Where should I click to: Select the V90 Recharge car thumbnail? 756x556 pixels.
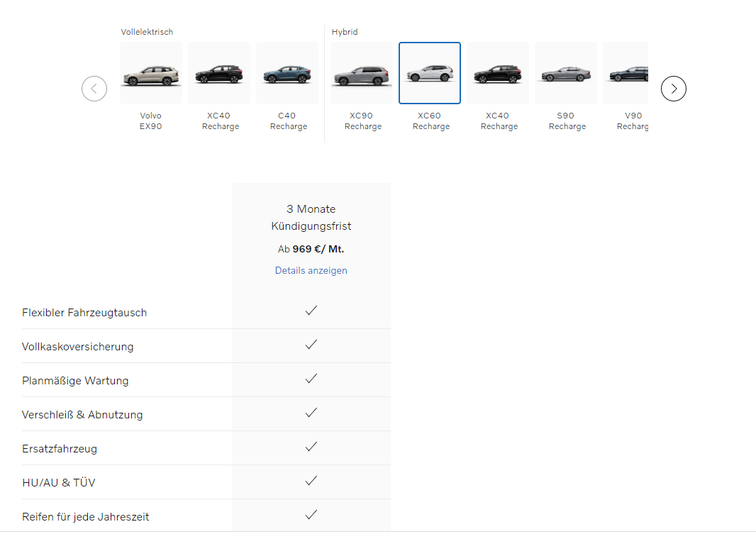(626, 73)
